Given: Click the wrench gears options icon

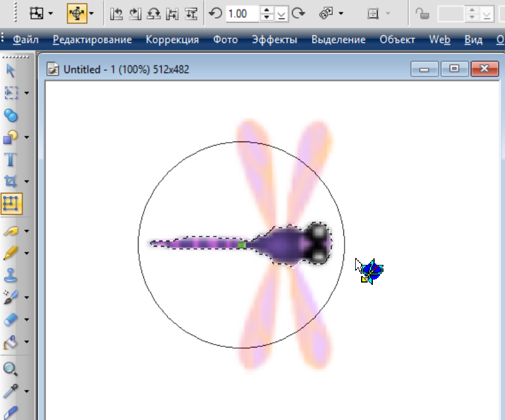Looking at the screenshot, I should (x=326, y=14).
